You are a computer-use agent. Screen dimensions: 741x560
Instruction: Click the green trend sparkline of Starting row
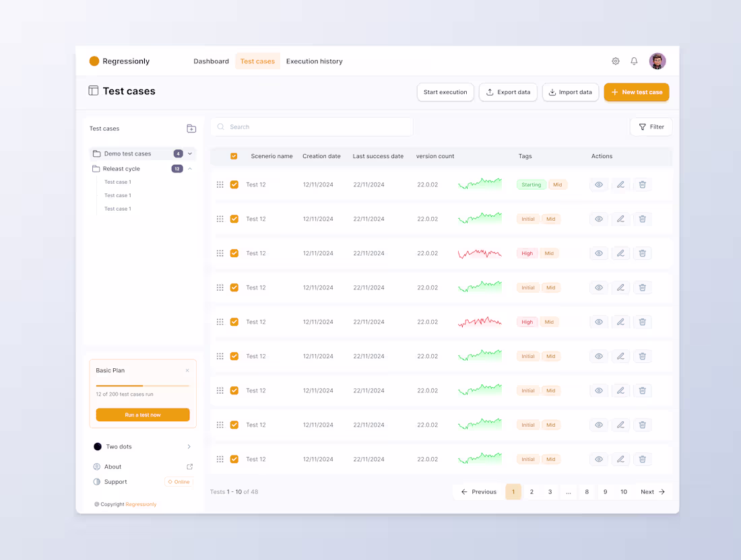[480, 184]
